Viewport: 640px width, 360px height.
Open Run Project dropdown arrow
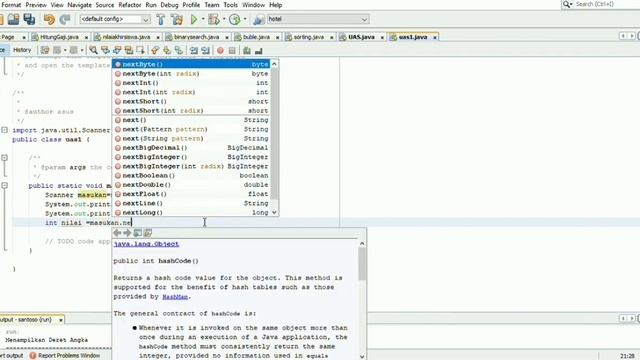coord(203,19)
